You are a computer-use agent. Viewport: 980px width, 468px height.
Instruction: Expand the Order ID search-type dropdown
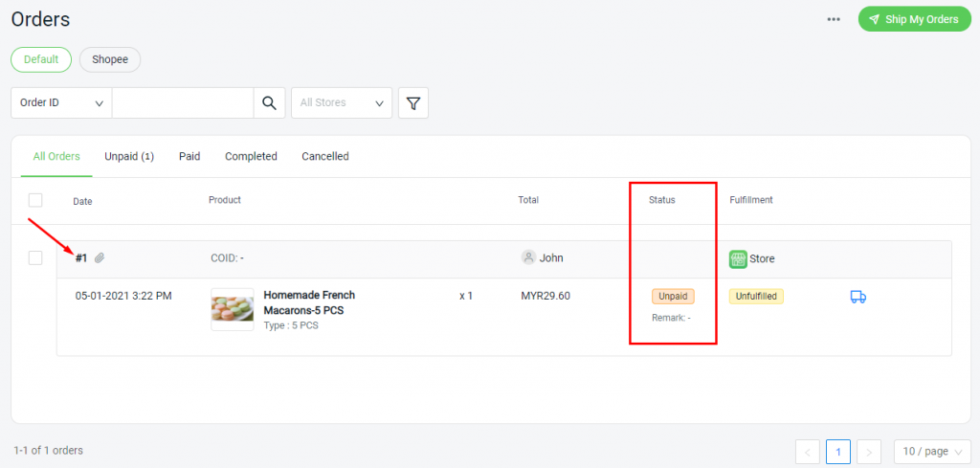pos(61,103)
